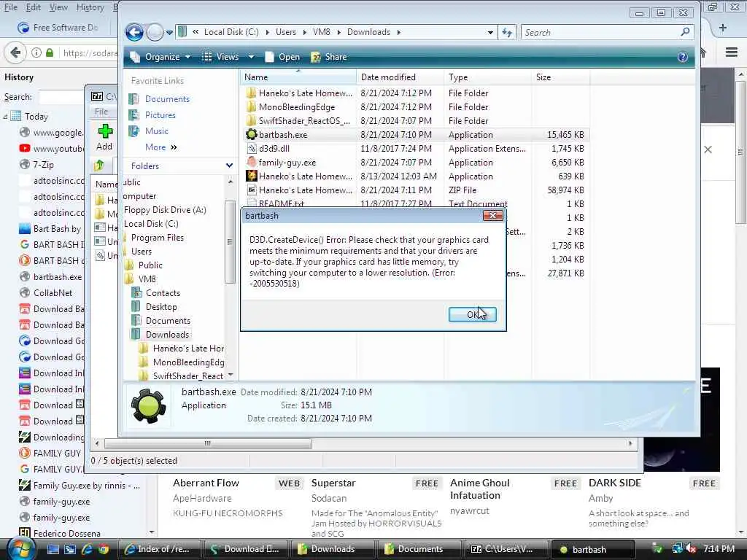Select Public folder in tree
Screen dimensions: 747x560
[x=150, y=265]
